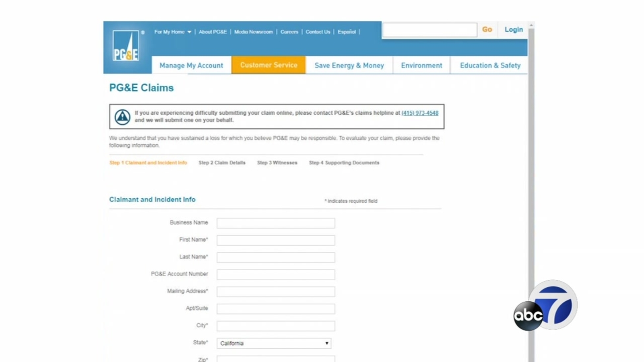This screenshot has width=644, height=362.
Task: Expand the For My Home dropdown
Action: coord(173,32)
